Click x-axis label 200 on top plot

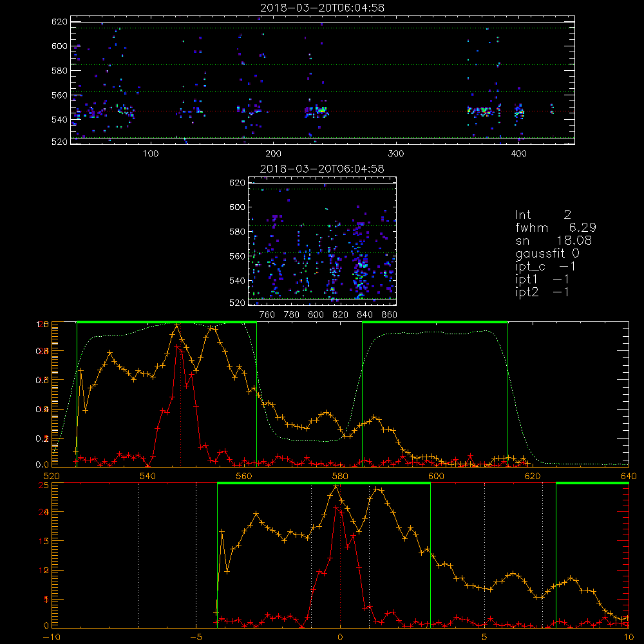pyautogui.click(x=273, y=154)
